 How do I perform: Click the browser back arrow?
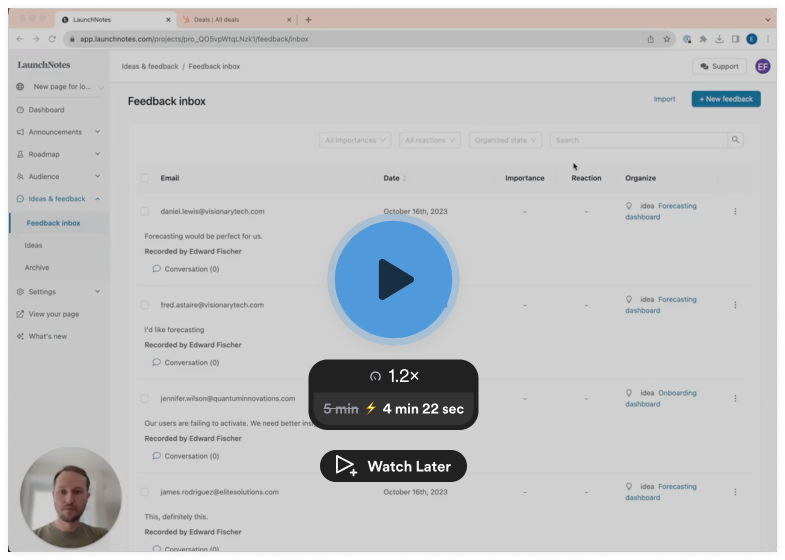20,39
